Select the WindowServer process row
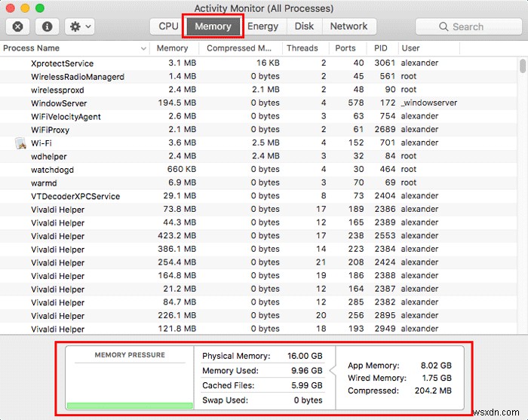 pyautogui.click(x=259, y=103)
